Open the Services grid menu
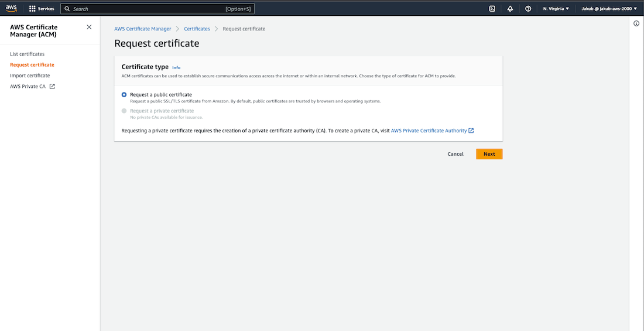Viewport: 644px width, 331px height. [x=42, y=9]
